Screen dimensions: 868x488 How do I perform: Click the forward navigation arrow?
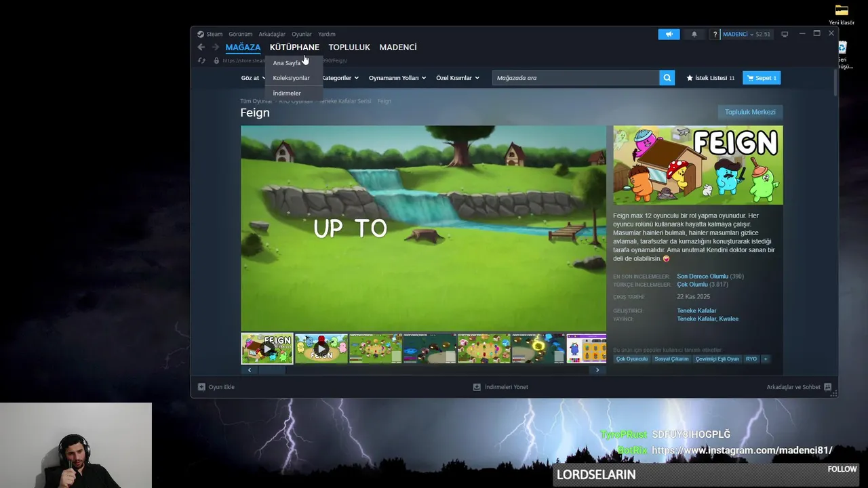click(x=215, y=47)
